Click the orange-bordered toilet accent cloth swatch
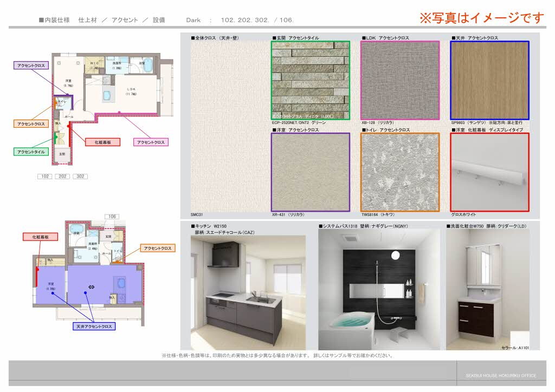 coord(400,172)
